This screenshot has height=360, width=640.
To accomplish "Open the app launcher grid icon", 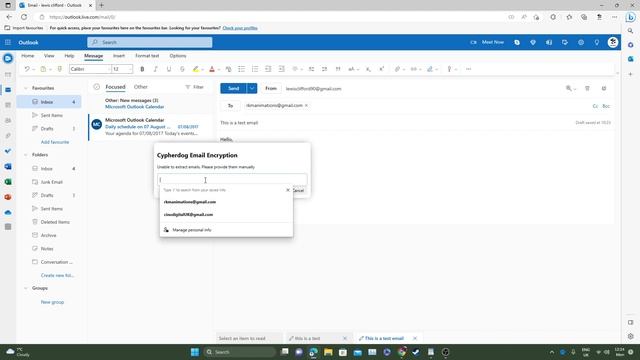I will (x=8, y=42).
